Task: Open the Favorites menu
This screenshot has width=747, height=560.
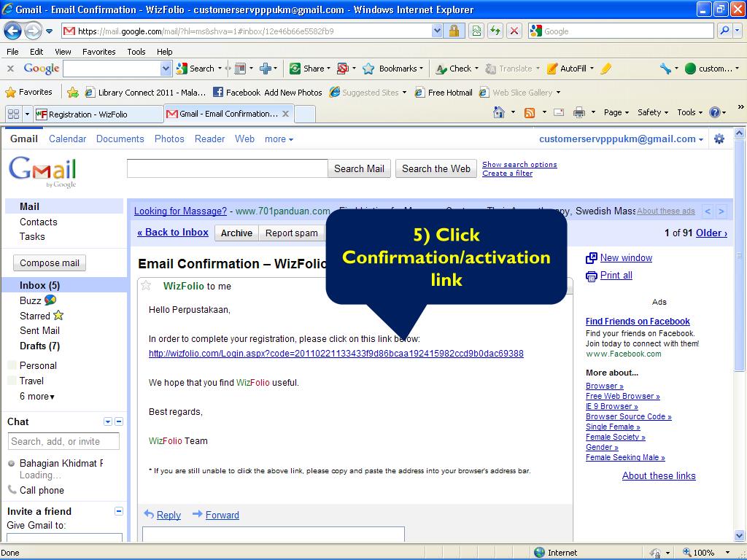Action: (99, 52)
